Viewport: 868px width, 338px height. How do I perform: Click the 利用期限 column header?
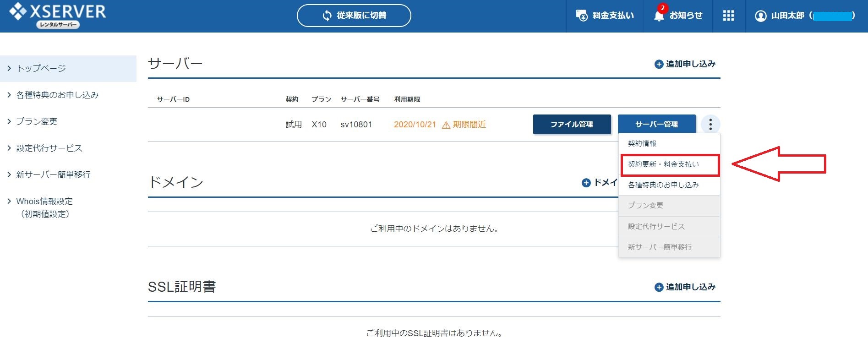(x=407, y=99)
